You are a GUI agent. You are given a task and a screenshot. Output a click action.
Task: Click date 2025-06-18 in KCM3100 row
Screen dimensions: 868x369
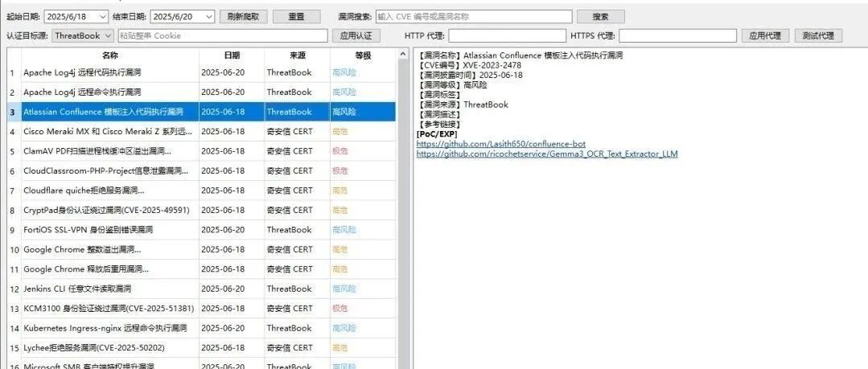223,309
